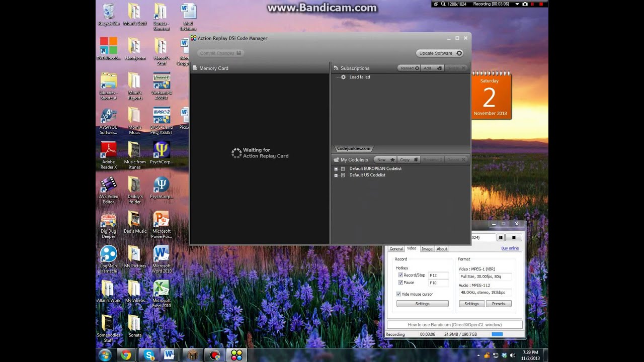Open Daddy's folder icon
Screen dimensions: 644x362
[135, 190]
